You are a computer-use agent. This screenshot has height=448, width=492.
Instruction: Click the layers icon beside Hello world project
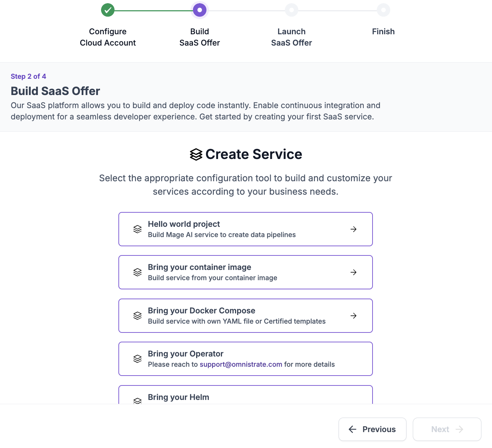137,229
